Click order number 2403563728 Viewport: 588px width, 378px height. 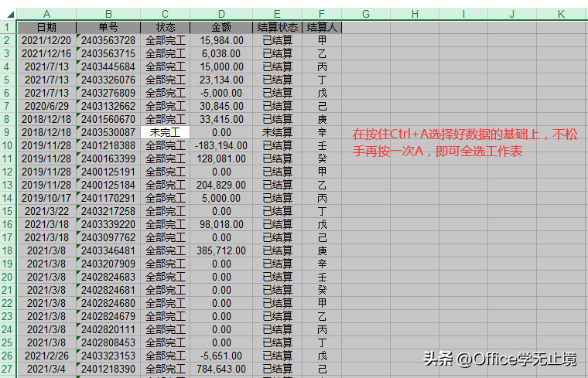coord(108,40)
